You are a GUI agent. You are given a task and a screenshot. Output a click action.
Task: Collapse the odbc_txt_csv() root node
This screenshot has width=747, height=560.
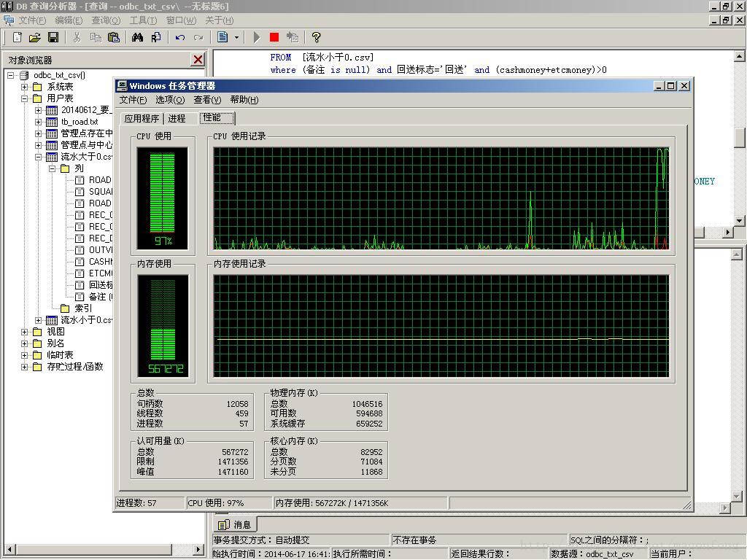point(10,75)
